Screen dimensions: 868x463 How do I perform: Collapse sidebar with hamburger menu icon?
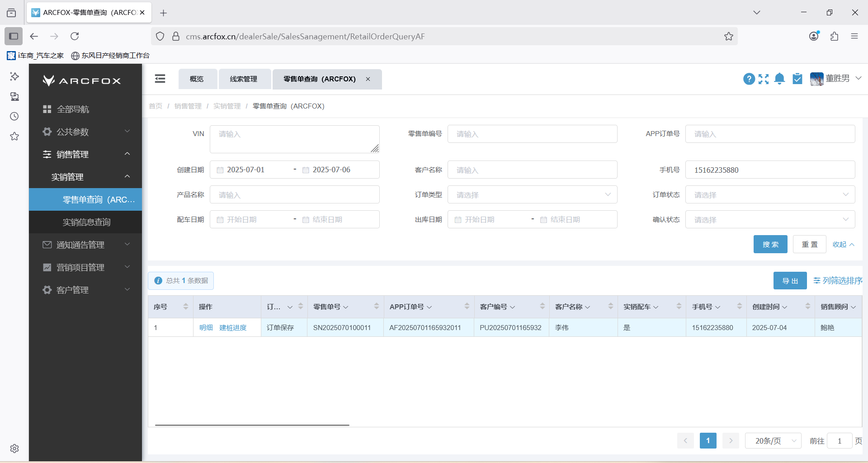tap(160, 79)
